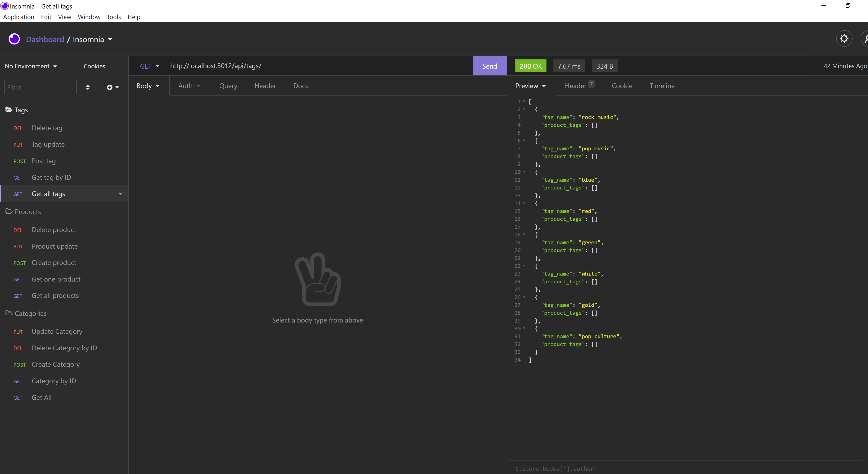Click the Send button to execute request
868x474 pixels.
point(490,65)
